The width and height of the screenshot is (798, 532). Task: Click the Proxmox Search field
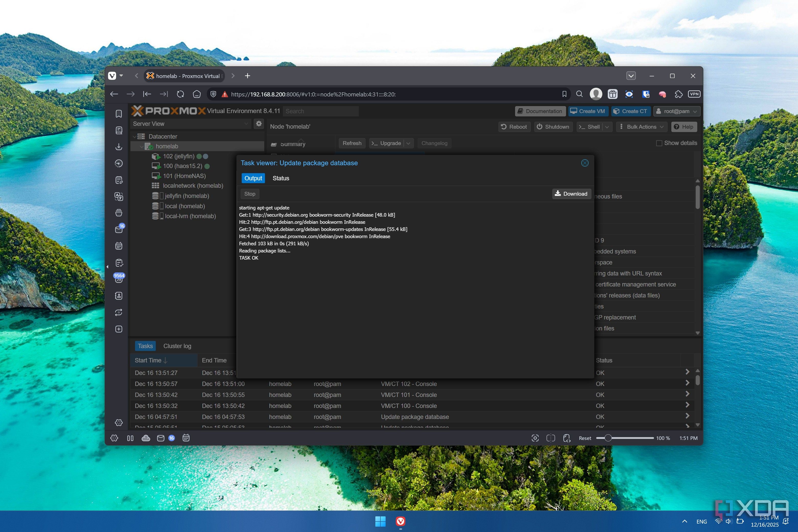click(x=321, y=111)
